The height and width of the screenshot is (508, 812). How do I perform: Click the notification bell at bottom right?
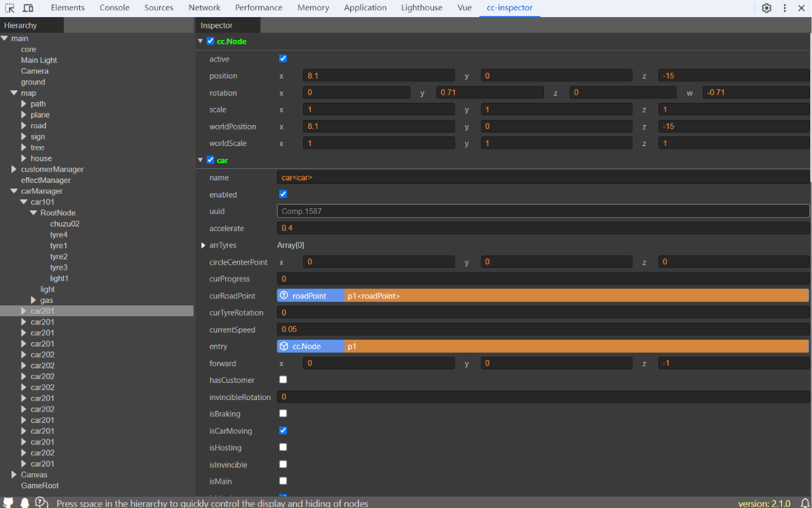point(804,502)
